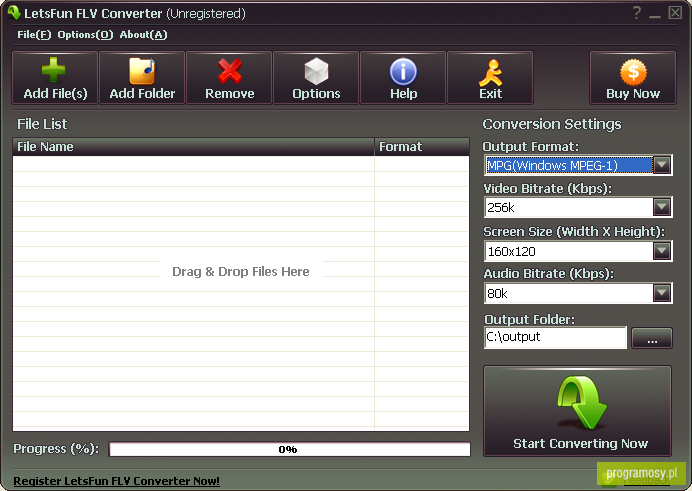Viewport: 692px width, 491px height.
Task: Open the Options(O) menu
Action: pyautogui.click(x=85, y=34)
